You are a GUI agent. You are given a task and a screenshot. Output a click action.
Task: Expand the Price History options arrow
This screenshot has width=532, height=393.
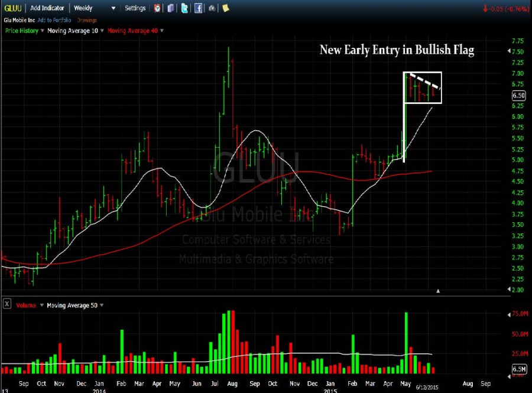click(x=42, y=31)
